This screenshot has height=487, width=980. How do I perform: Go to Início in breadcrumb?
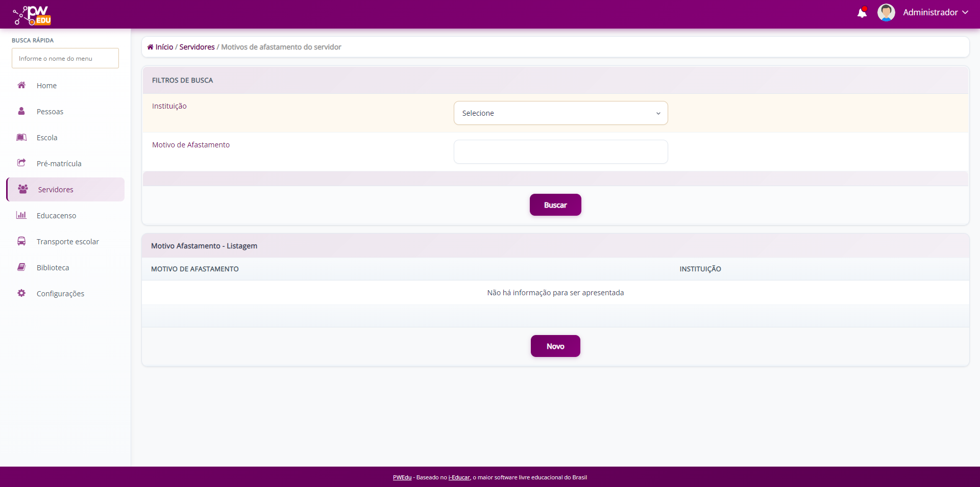(x=164, y=47)
